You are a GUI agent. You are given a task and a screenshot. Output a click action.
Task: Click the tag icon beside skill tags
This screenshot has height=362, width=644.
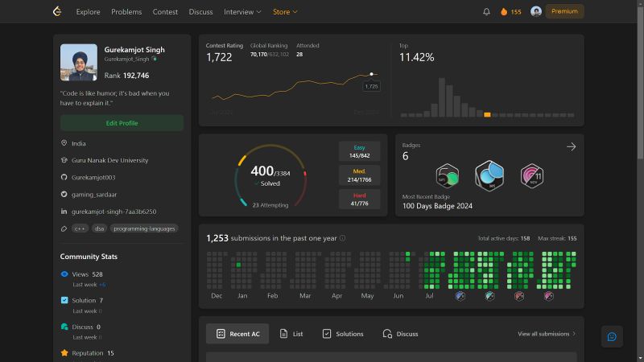(64, 228)
